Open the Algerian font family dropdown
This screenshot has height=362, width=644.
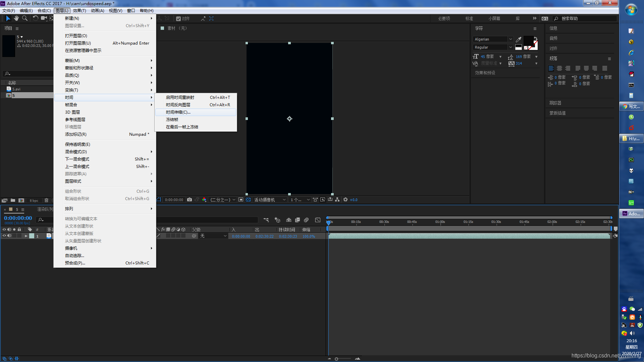(510, 39)
